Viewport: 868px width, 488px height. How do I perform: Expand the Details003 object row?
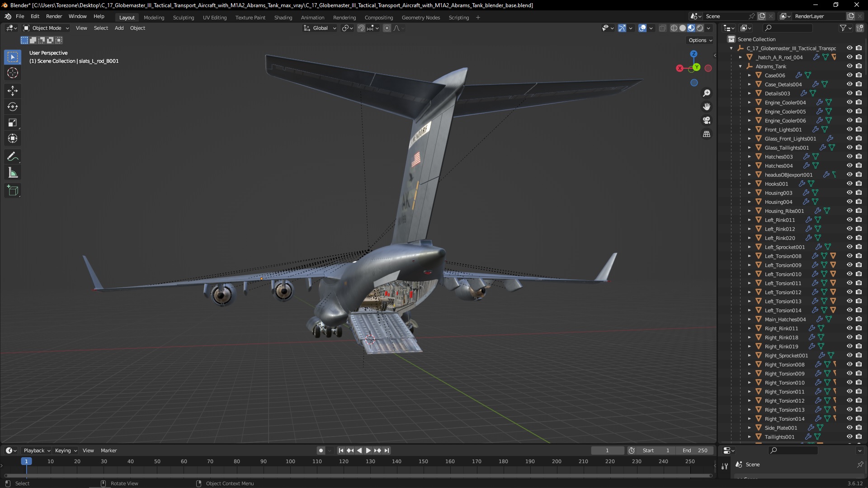tap(749, 94)
